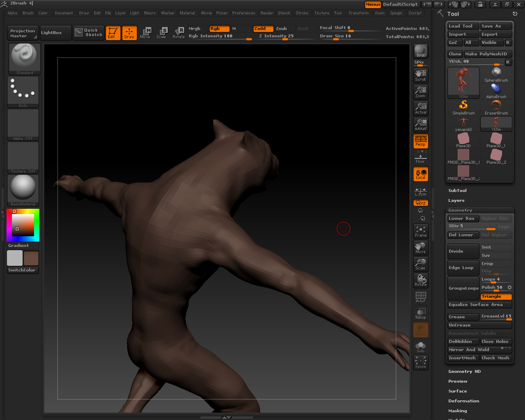Expand the Layers section
Screen dimensions: 525x420
click(456, 201)
